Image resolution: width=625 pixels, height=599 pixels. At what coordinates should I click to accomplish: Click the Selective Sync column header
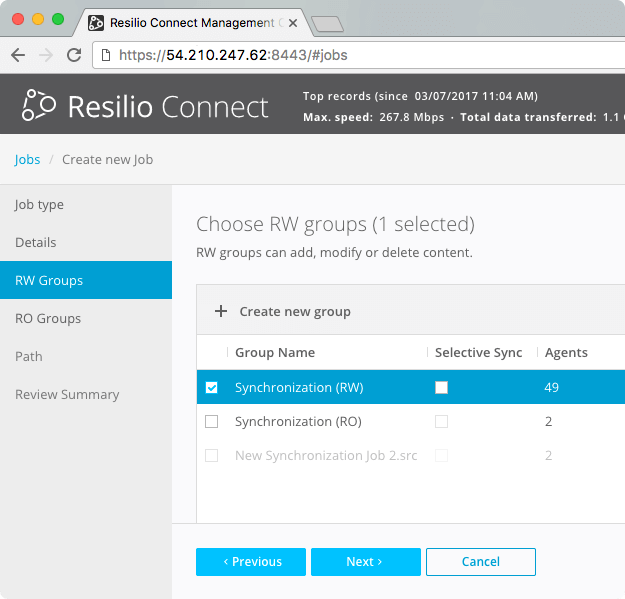click(478, 352)
